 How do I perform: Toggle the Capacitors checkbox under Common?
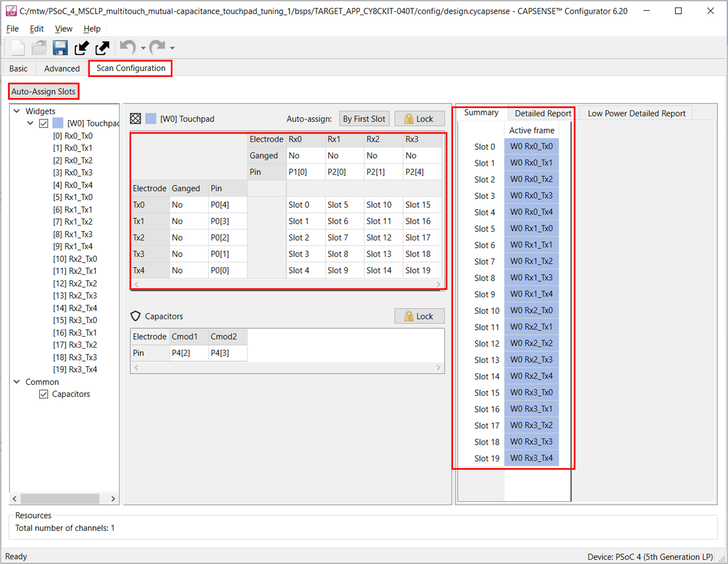(43, 394)
